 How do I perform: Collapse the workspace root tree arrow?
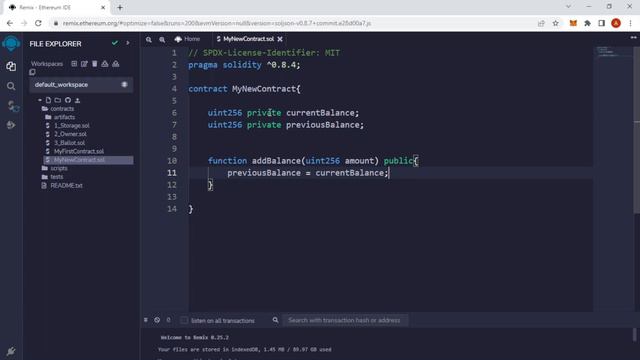coord(40,100)
